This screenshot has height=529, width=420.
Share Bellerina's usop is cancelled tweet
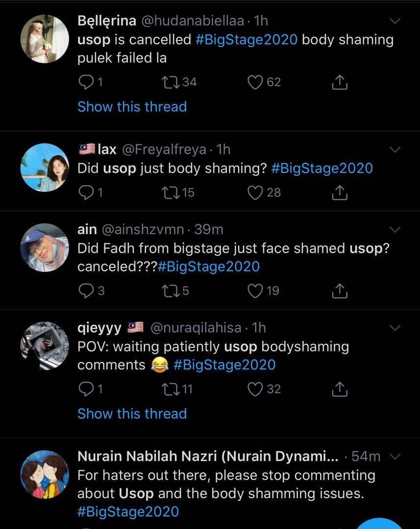coord(340,82)
